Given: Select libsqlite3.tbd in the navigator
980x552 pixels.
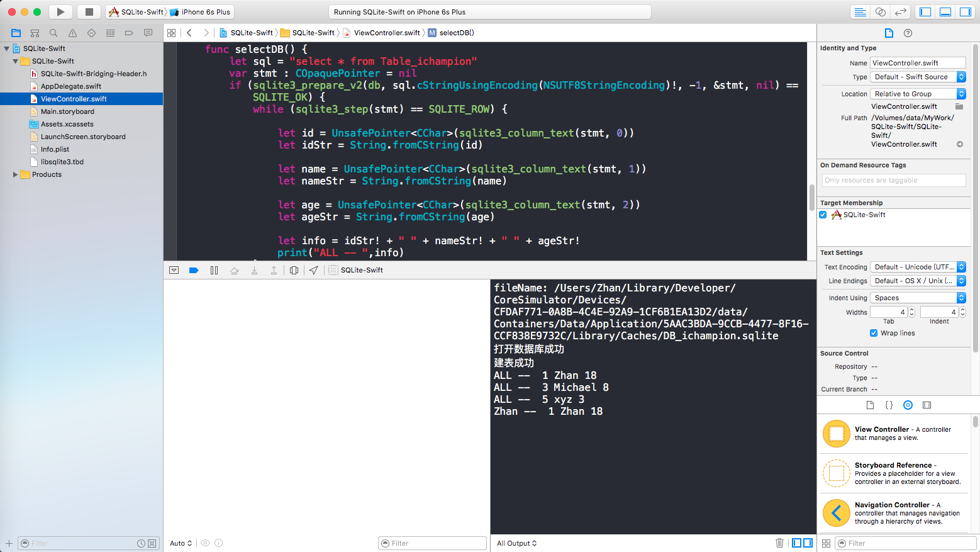Looking at the screenshot, I should click(62, 162).
